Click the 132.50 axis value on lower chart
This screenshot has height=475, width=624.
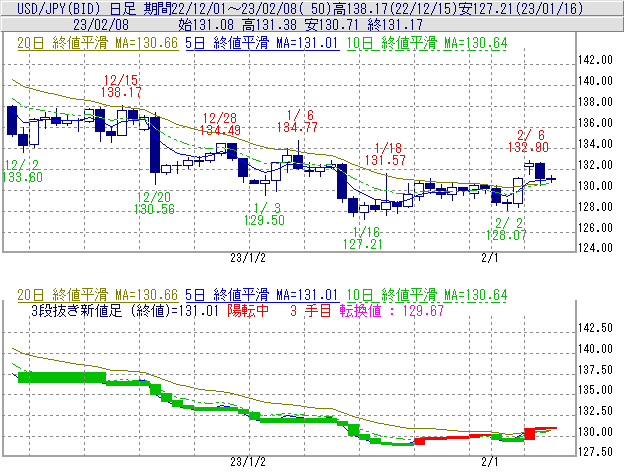[x=595, y=411]
